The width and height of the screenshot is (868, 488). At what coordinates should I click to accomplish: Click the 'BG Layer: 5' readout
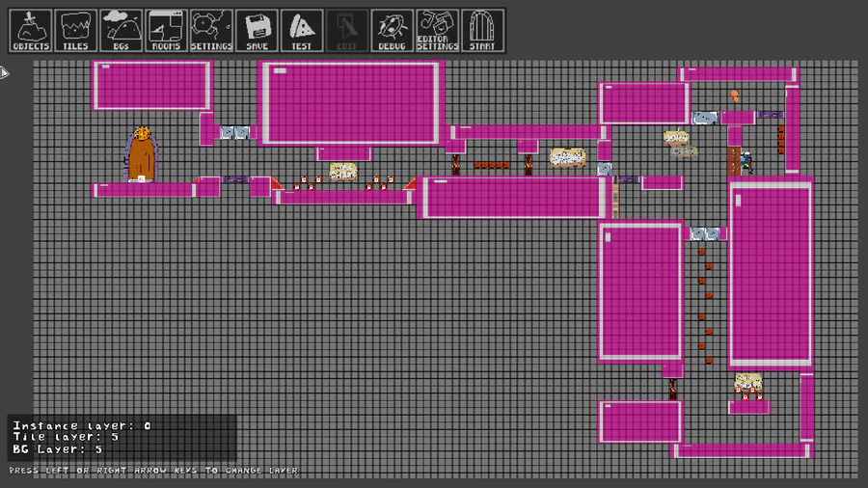(58, 449)
